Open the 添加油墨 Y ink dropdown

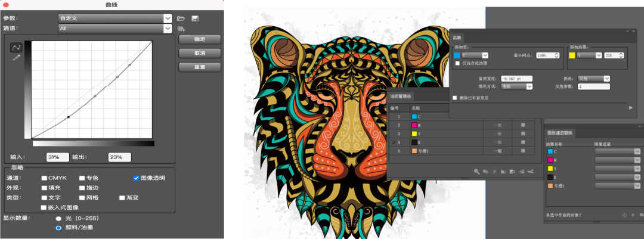click(589, 55)
